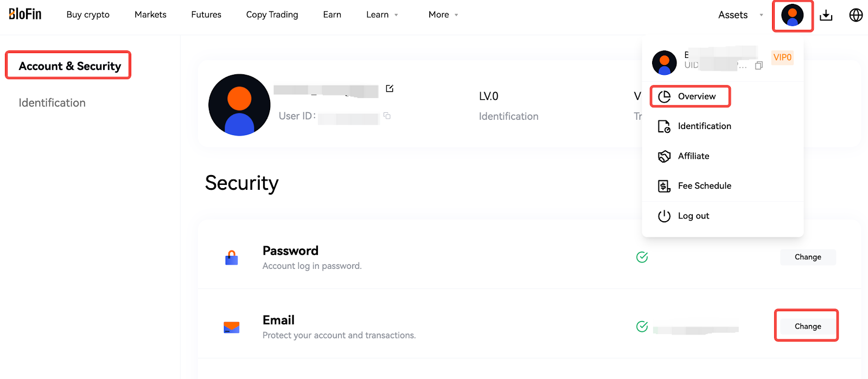Click the Email envelope icon
The image size is (868, 379).
pos(232,327)
